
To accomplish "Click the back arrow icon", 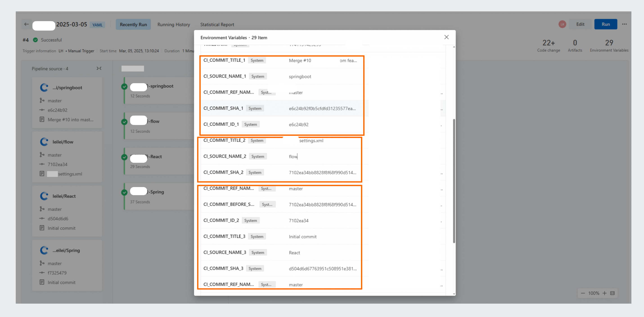I will point(27,24).
